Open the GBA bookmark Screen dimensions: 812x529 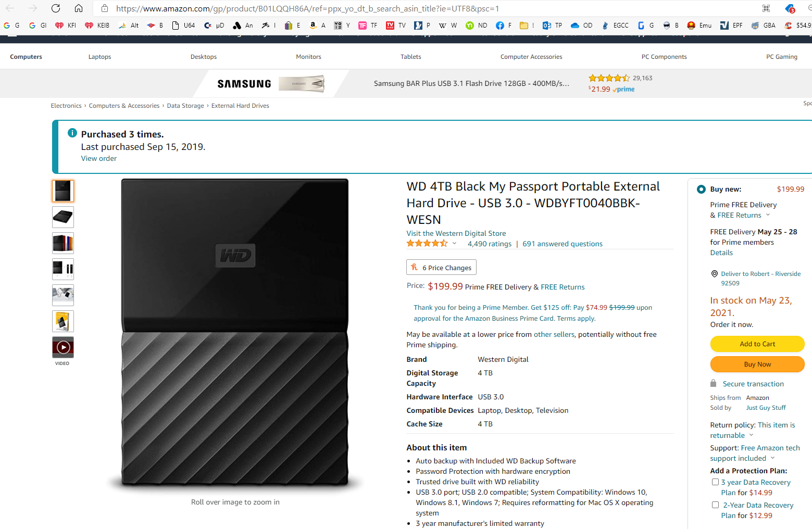tap(763, 25)
